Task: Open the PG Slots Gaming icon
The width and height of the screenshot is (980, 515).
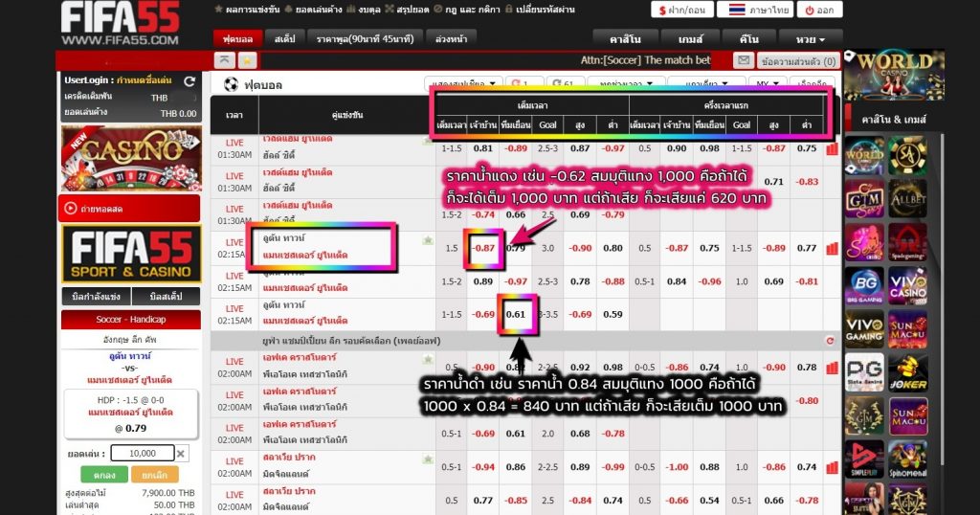Action: point(864,372)
